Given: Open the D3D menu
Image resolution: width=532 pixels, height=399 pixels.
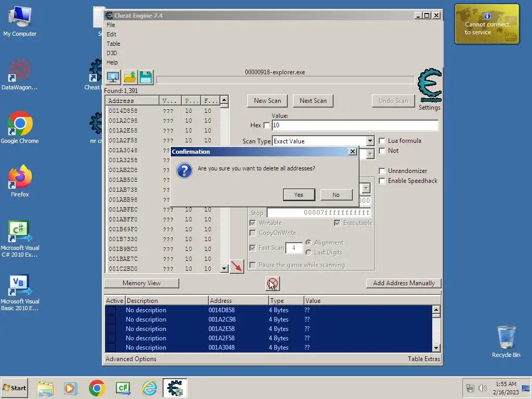Looking at the screenshot, I should tap(112, 54).
